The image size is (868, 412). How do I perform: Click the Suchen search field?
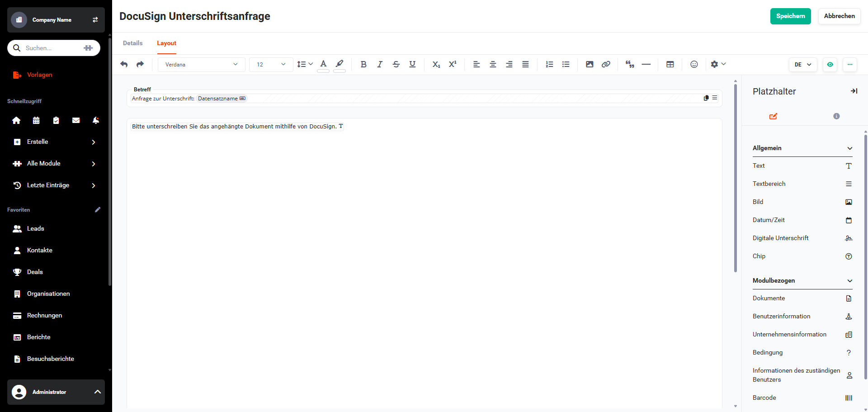point(54,48)
